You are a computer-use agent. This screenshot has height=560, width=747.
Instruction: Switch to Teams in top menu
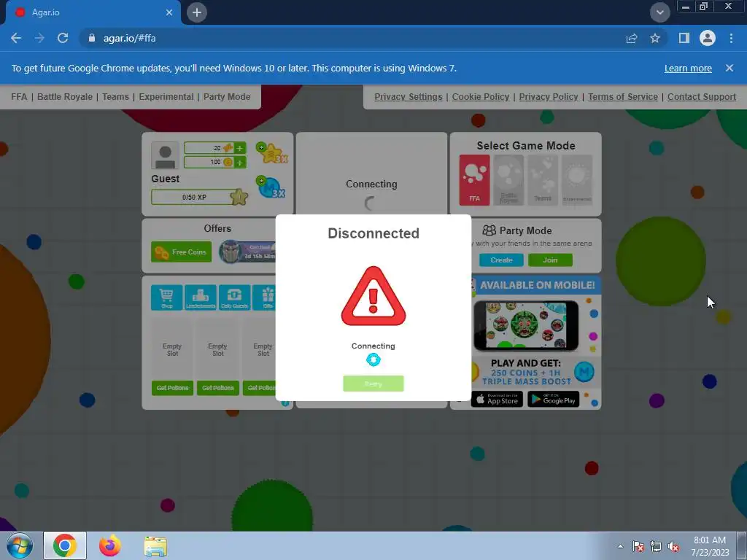click(115, 97)
